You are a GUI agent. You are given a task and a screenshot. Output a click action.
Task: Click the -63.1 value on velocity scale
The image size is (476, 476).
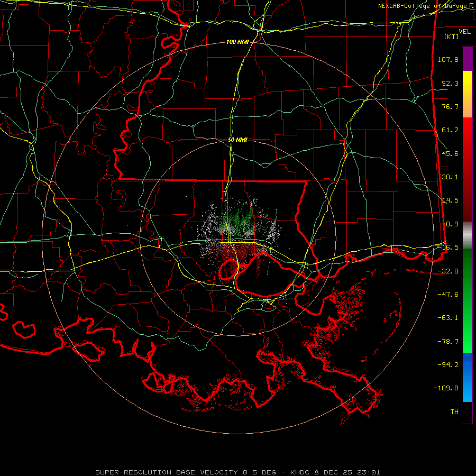pyautogui.click(x=448, y=318)
